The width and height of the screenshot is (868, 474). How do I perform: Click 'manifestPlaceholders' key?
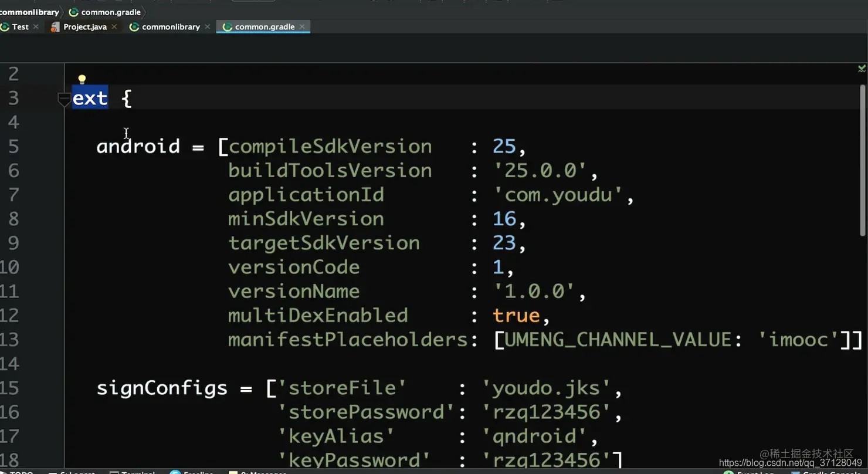click(348, 340)
